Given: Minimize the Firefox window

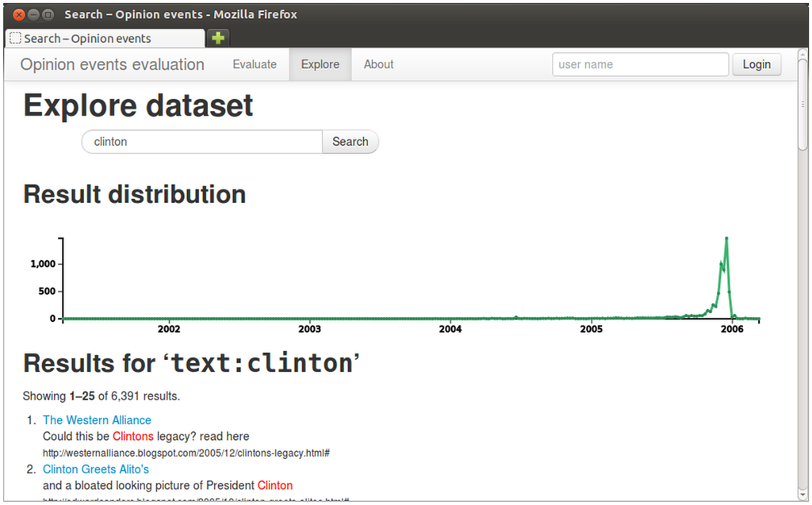Looking at the screenshot, I should [33, 14].
